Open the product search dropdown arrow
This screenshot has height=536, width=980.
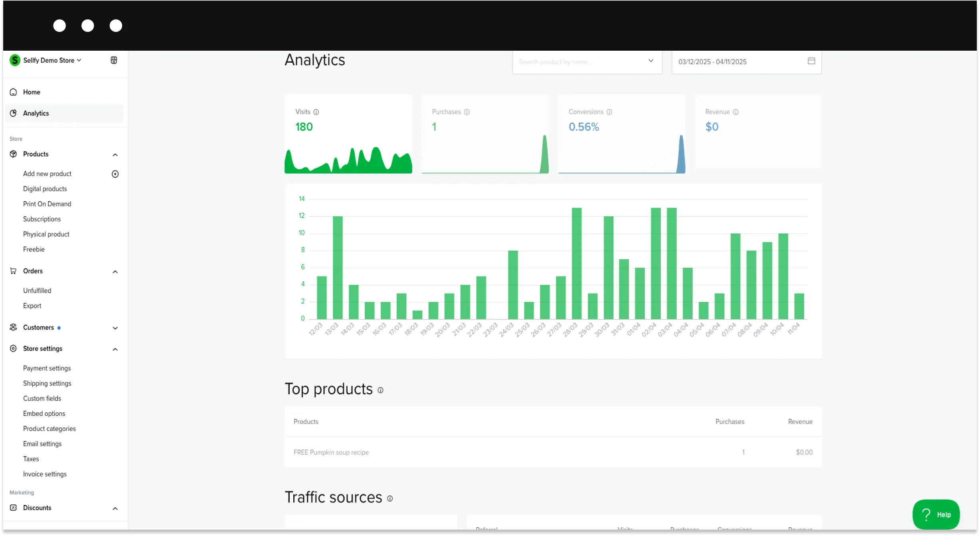(x=651, y=61)
